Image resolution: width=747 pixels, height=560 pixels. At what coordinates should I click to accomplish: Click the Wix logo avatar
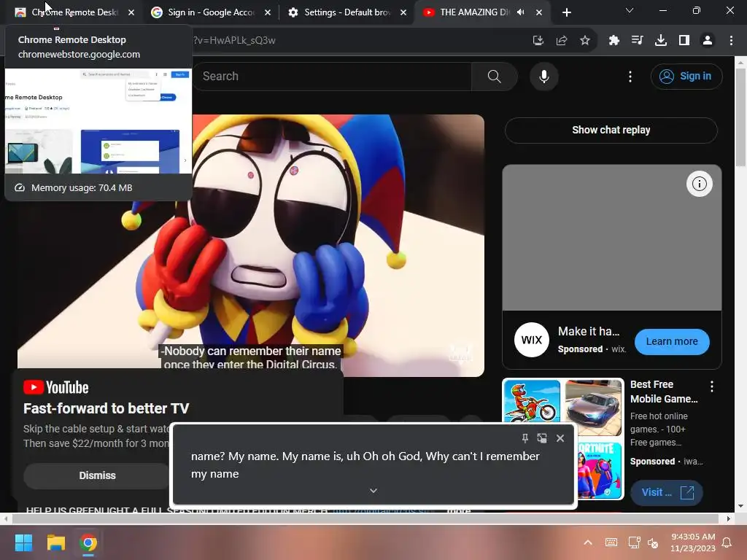[x=532, y=340]
